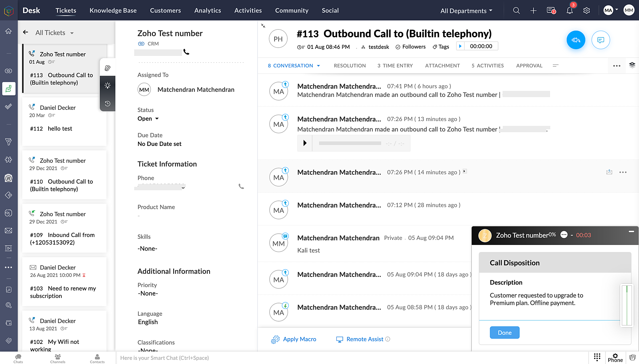The height and width of the screenshot is (364, 639).
Task: Open the dial pad icon in bottom bar
Action: click(597, 357)
